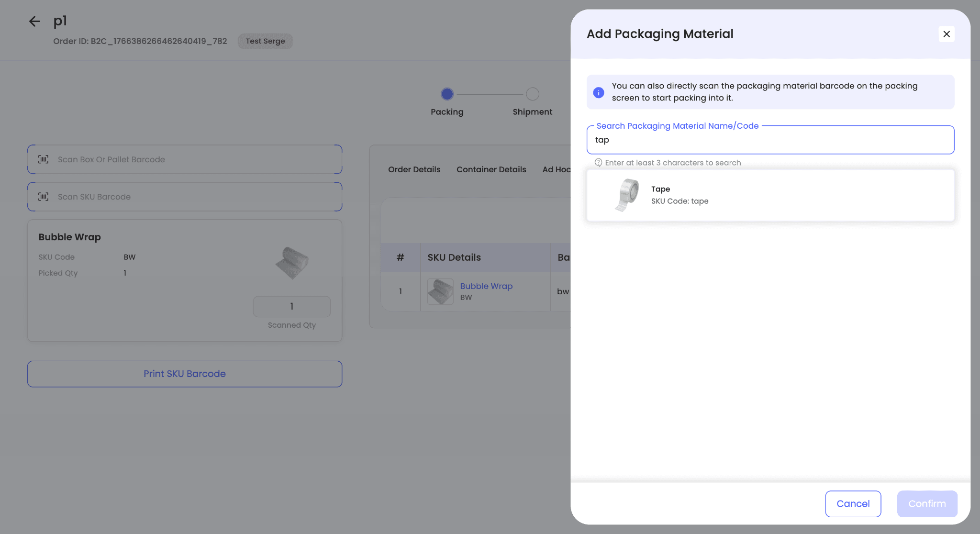Open the Bubble Wrap SKU link
This screenshot has width=980, height=534.
coord(486,286)
